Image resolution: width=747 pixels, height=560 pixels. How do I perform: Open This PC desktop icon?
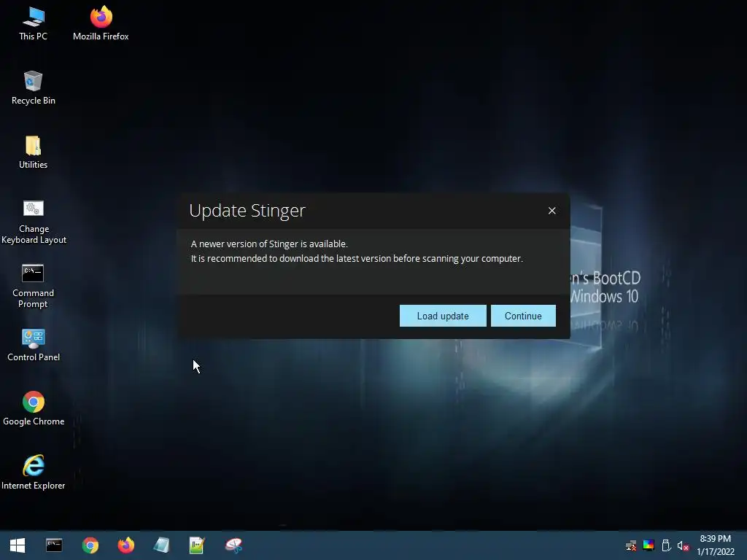click(x=33, y=23)
